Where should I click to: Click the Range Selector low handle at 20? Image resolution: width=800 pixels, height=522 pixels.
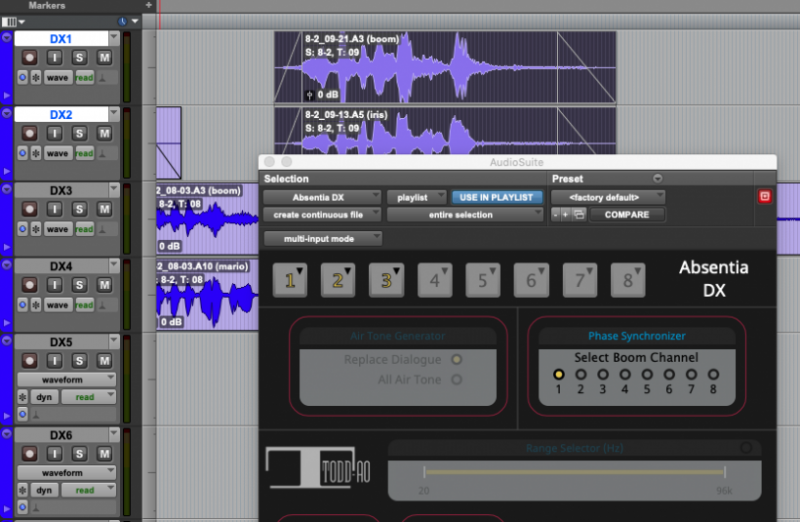point(424,472)
